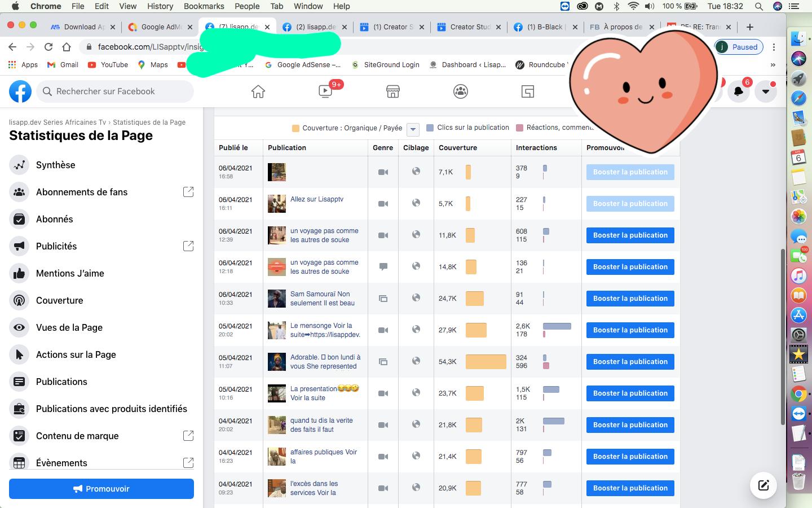Expand the Couverture Organique / Payée dropdown arrow

(x=413, y=129)
